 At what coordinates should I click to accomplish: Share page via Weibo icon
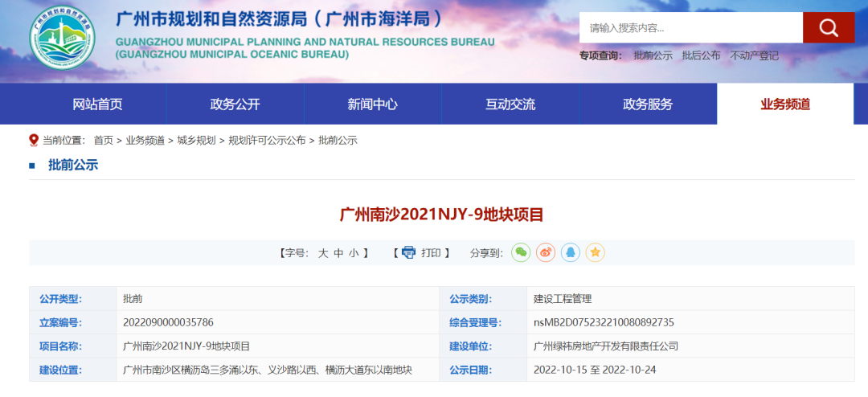(x=545, y=252)
